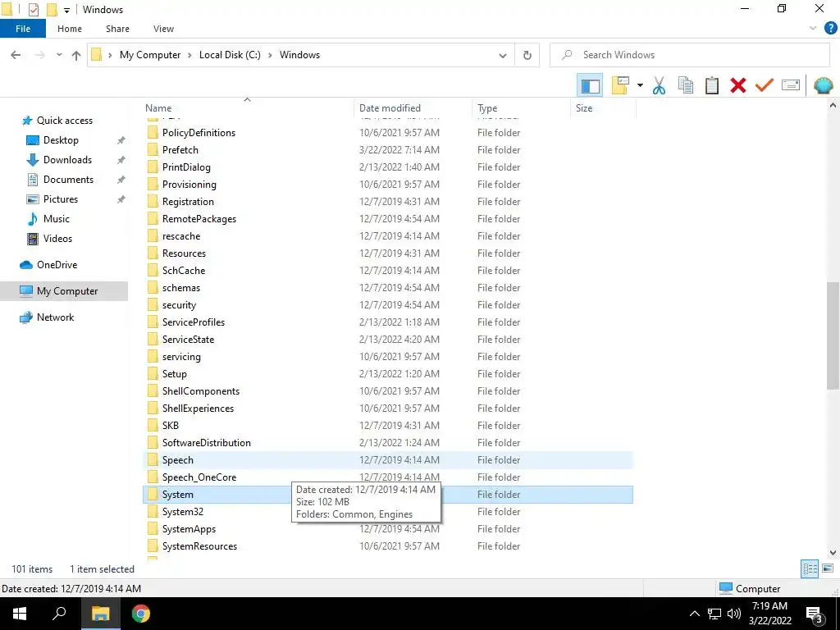Open the dropdown arrow beside Folder Options icon
The height and width of the screenshot is (630, 840).
click(640, 85)
